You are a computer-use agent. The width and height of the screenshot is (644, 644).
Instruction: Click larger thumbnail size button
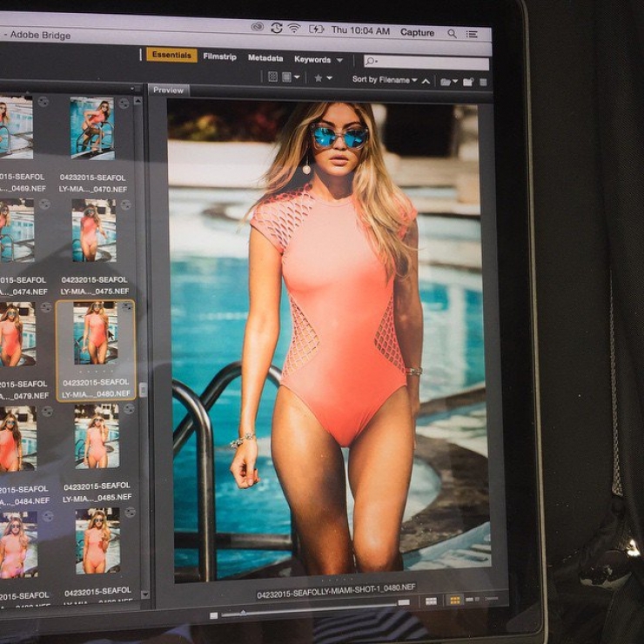[404, 602]
